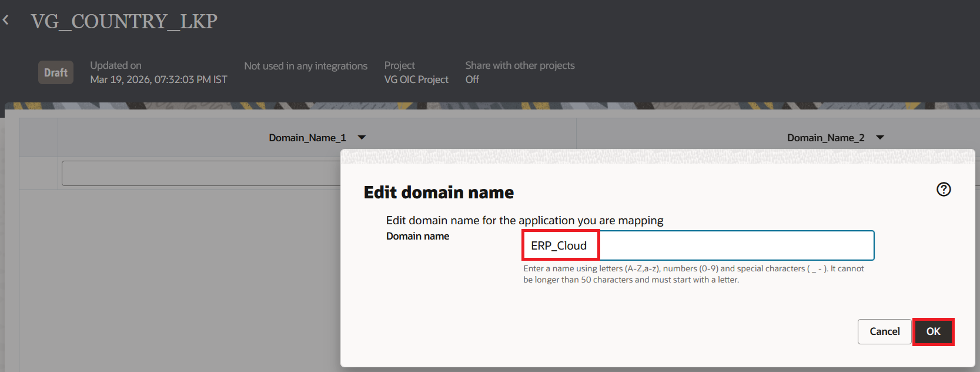
Task: Click the back arrow beside VG_COUNTRY_LKP
Action: 6,21
